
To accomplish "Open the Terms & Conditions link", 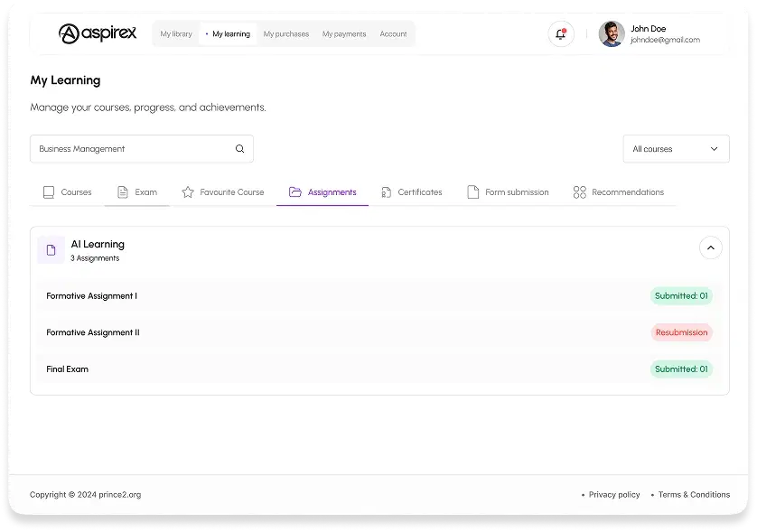I will coord(694,494).
